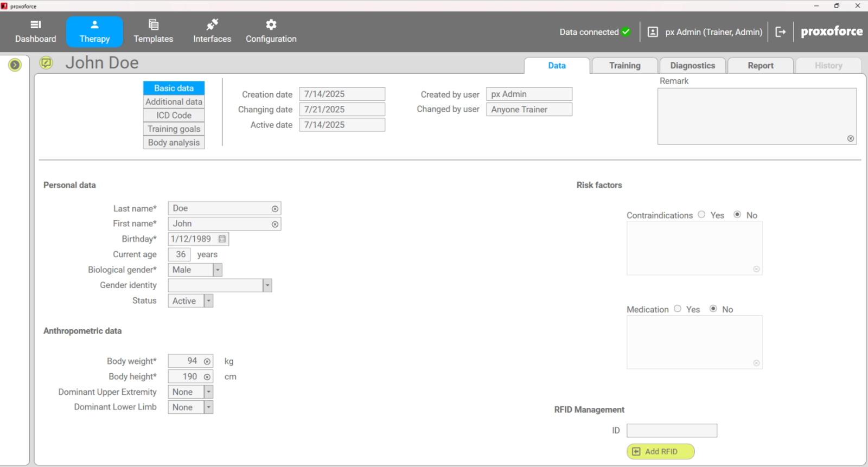868x467 pixels.
Task: Open the Status dropdown
Action: coord(208,301)
